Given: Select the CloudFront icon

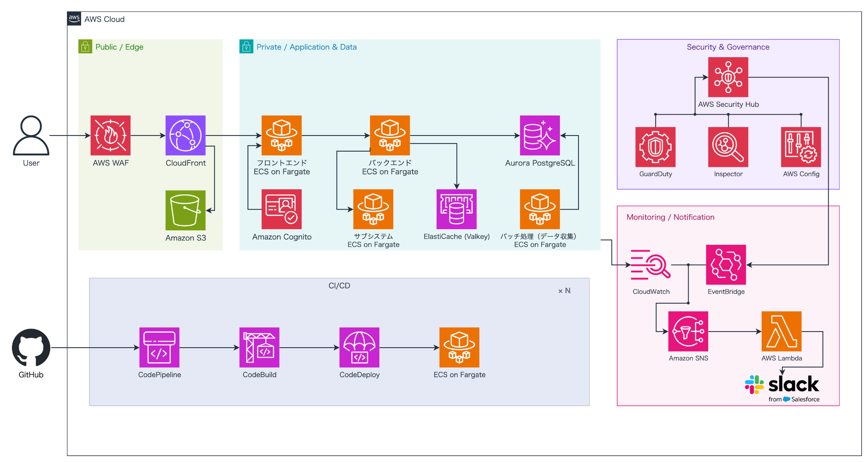Looking at the screenshot, I should point(185,136).
